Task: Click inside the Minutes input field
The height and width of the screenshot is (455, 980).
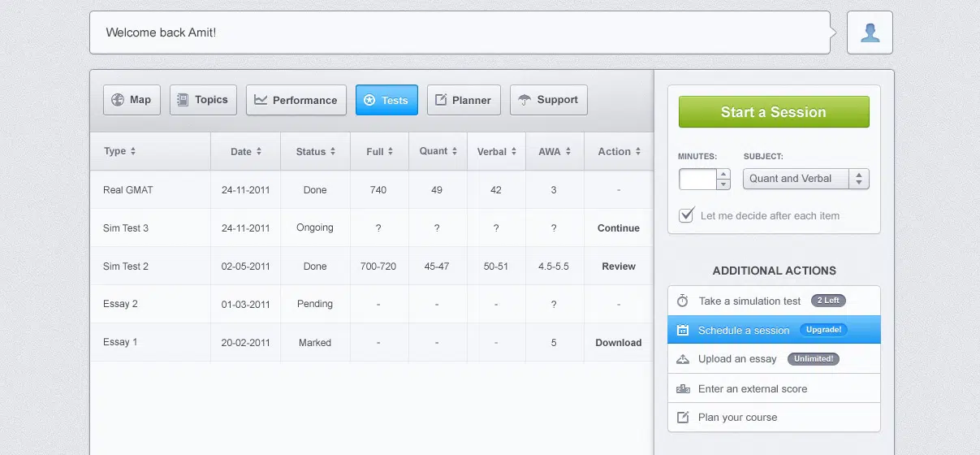Action: [x=697, y=179]
